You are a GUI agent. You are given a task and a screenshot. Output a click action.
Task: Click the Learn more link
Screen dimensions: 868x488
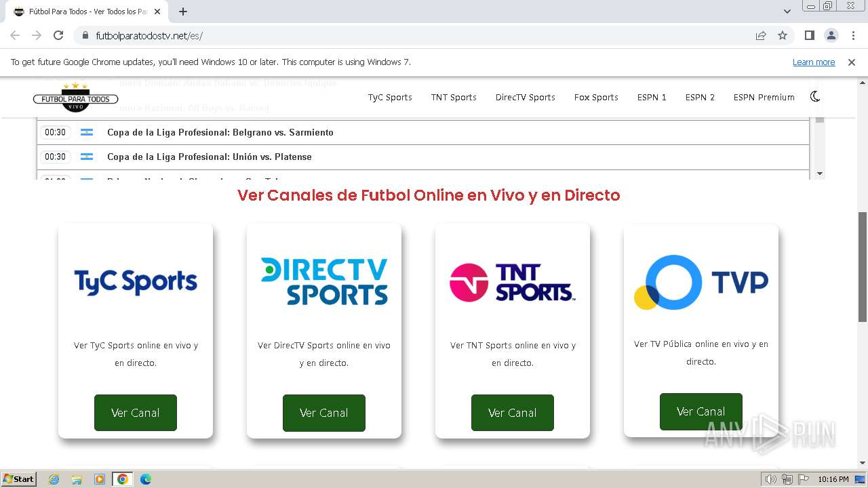(814, 62)
